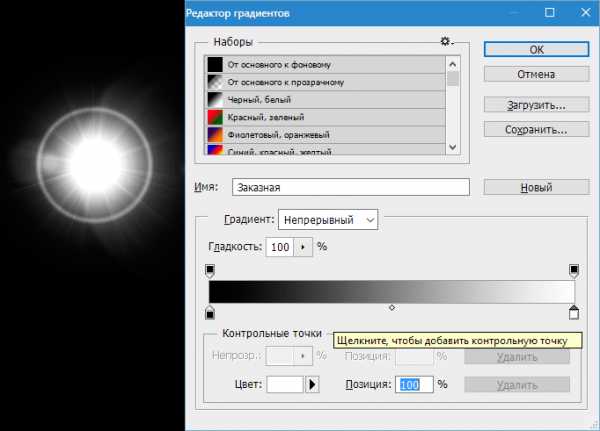Click the Цвет white color swatch

285,384
